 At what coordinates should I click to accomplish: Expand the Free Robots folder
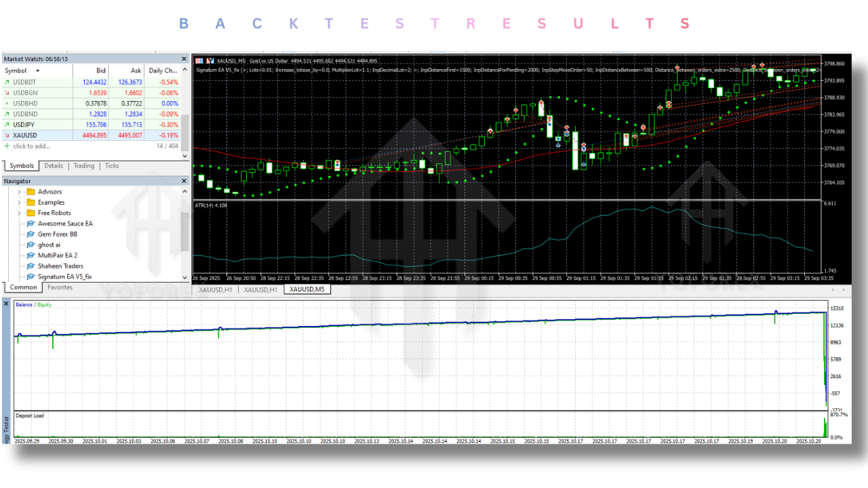[19, 213]
